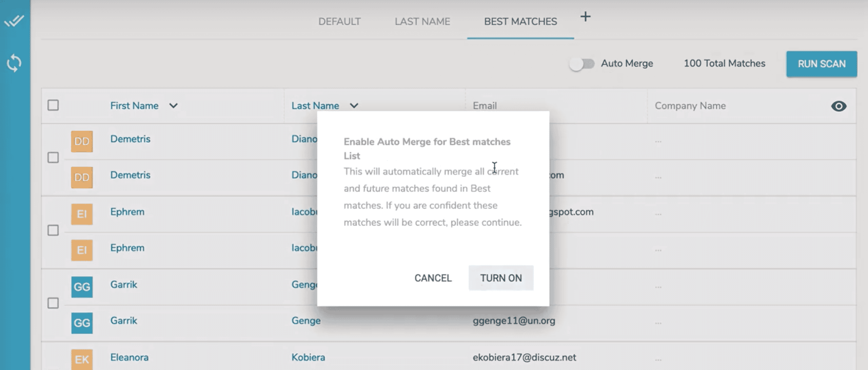Image resolution: width=868 pixels, height=370 pixels.
Task: Toggle column visibility eye icon
Action: point(839,106)
